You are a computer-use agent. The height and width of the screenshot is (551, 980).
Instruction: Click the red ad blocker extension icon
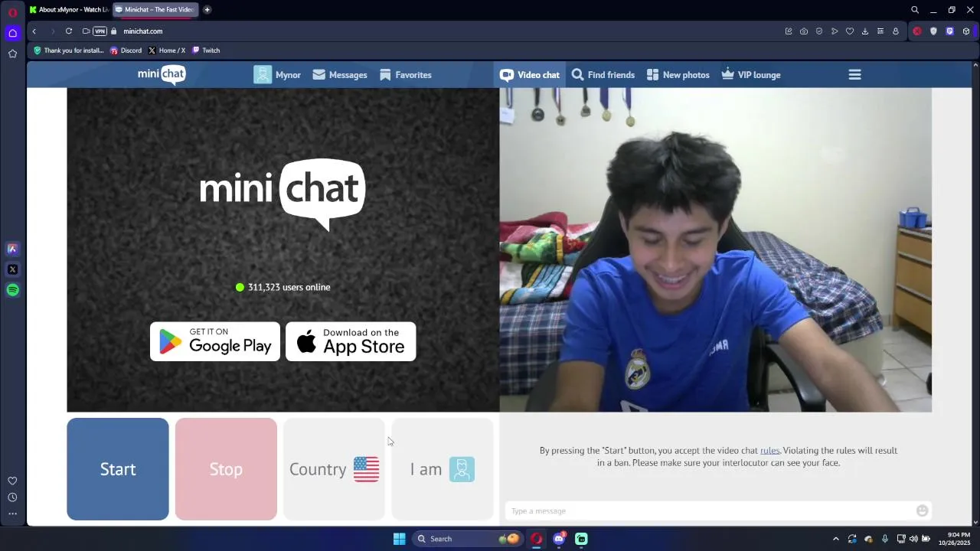point(917,31)
